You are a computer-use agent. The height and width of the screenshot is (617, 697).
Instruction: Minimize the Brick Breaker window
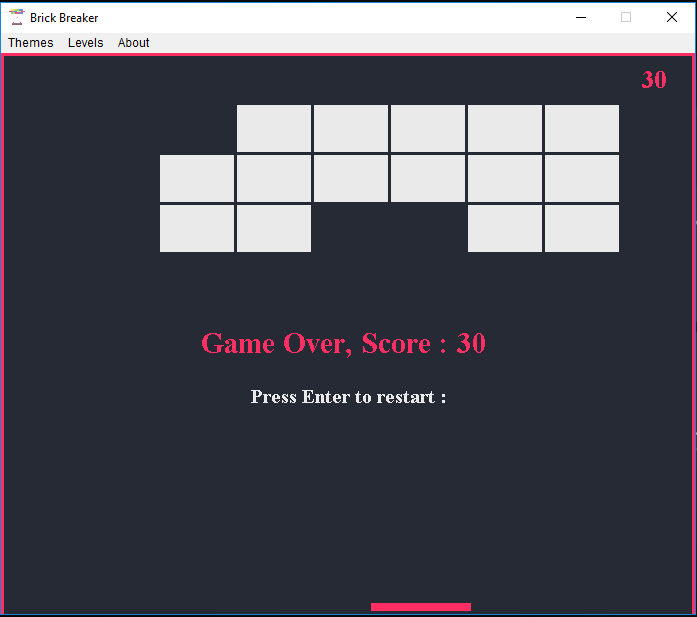tap(581, 17)
